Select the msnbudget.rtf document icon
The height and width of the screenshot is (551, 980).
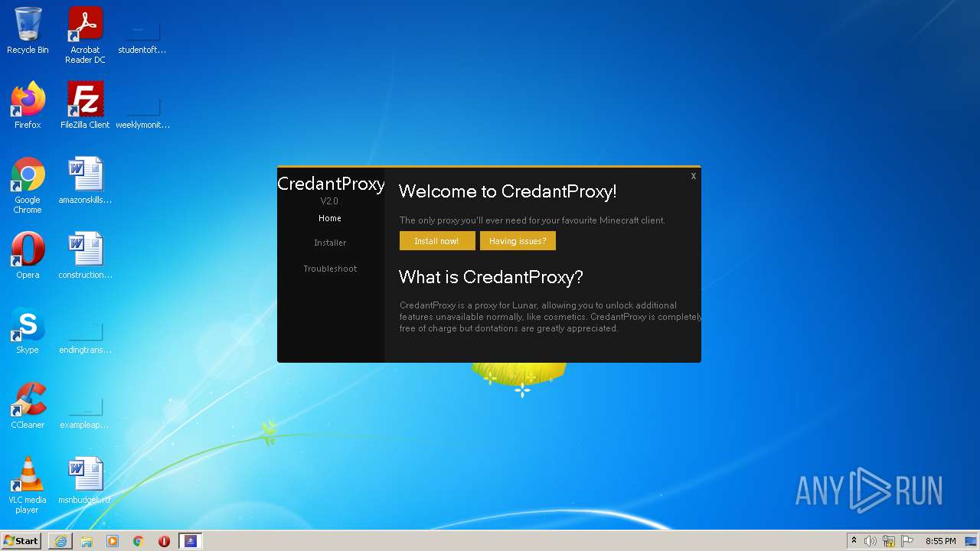[85, 481]
